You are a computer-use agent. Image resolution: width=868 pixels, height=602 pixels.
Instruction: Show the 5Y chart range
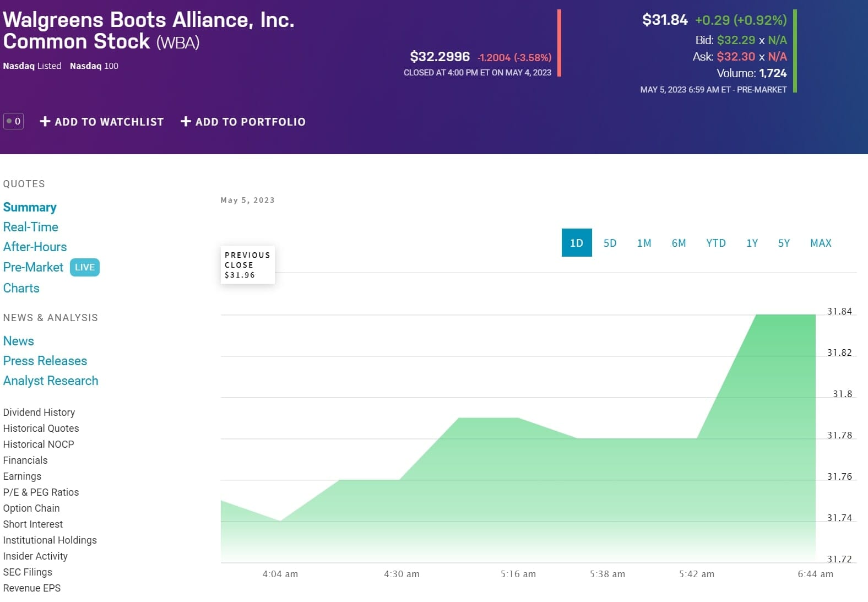[784, 243]
